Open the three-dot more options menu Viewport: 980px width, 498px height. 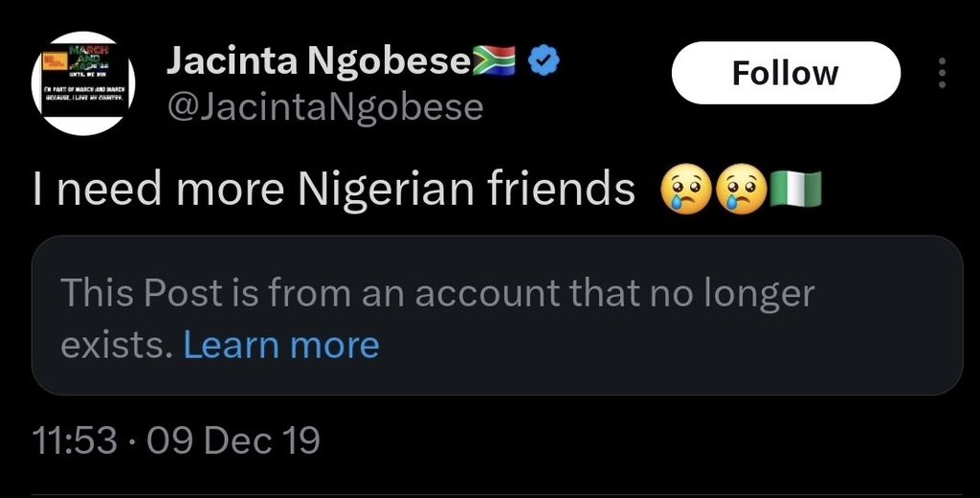(x=943, y=73)
